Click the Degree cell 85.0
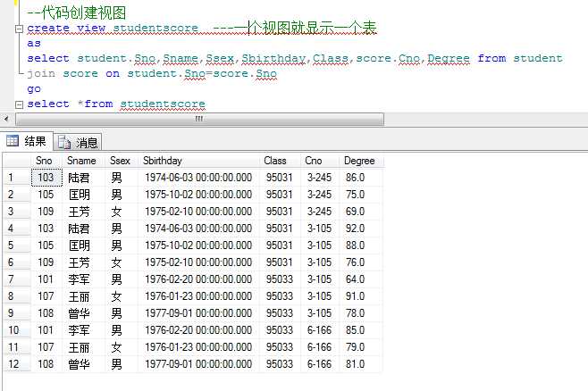The width and height of the screenshot is (588, 391). (x=361, y=330)
